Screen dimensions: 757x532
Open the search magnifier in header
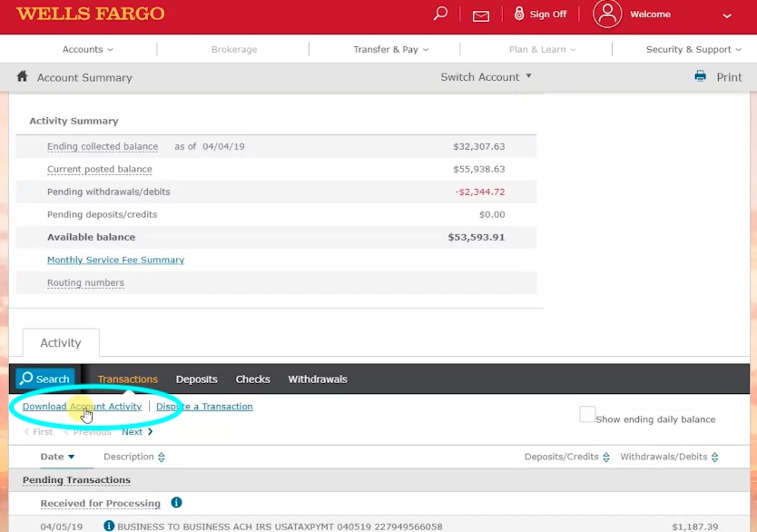tap(440, 14)
